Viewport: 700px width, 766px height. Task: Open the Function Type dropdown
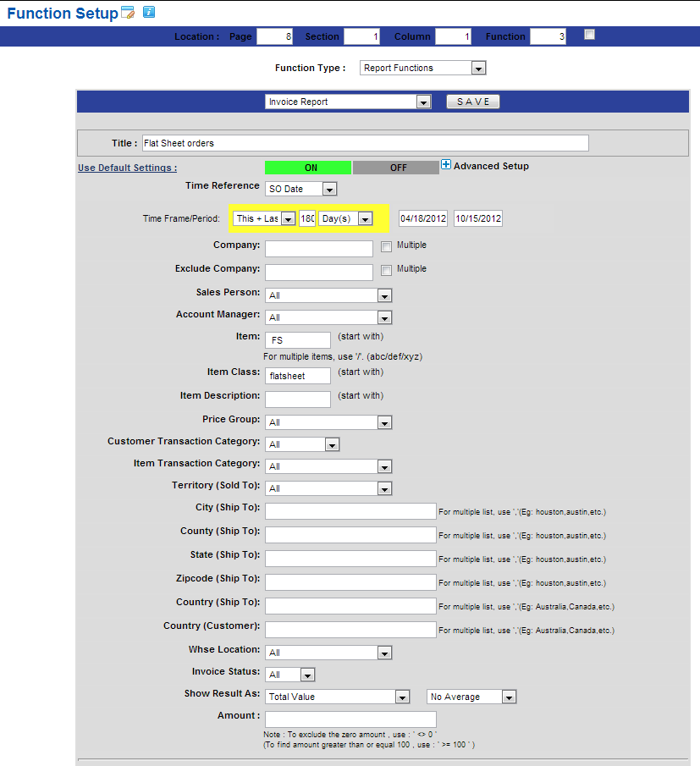pos(422,69)
